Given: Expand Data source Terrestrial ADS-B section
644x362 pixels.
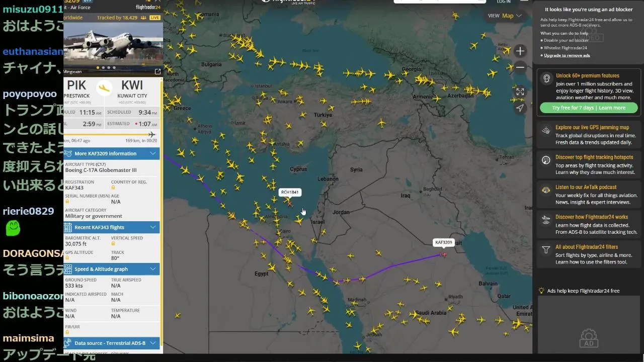Looking at the screenshot, I should pos(112,343).
